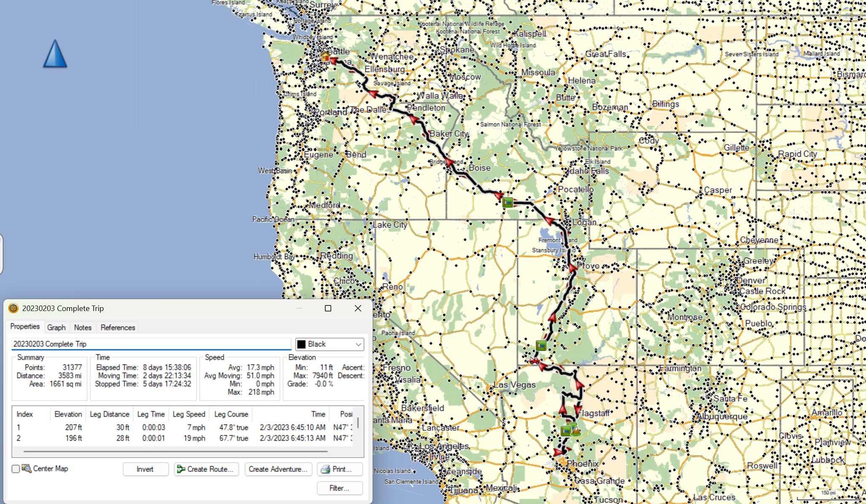Click the track icon in dialog title bar

[13, 308]
